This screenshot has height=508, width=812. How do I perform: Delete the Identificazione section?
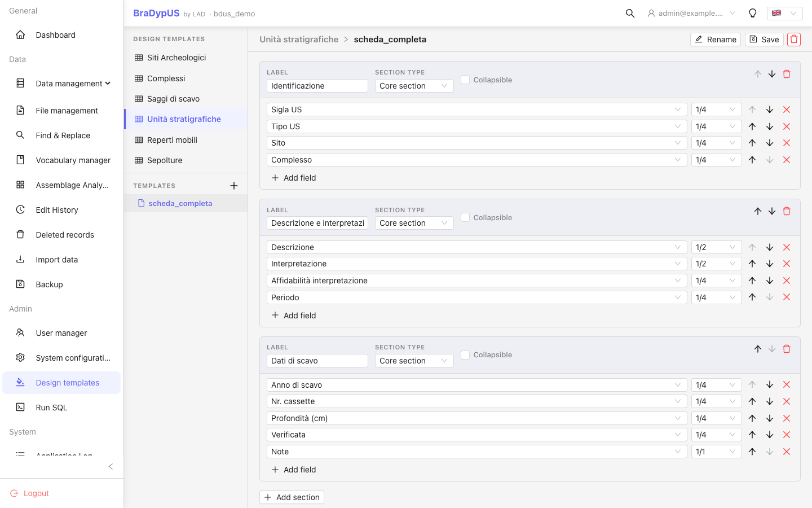[787, 74]
